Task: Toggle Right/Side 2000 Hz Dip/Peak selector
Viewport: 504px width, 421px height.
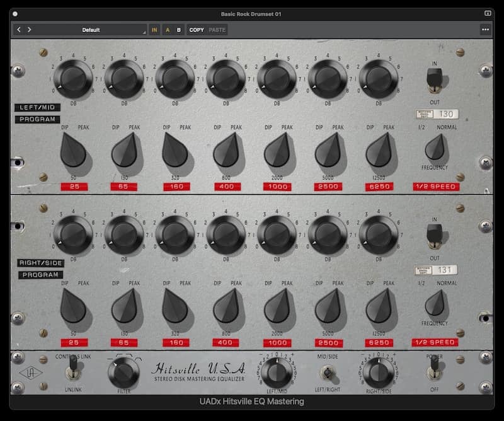Action: (x=277, y=306)
